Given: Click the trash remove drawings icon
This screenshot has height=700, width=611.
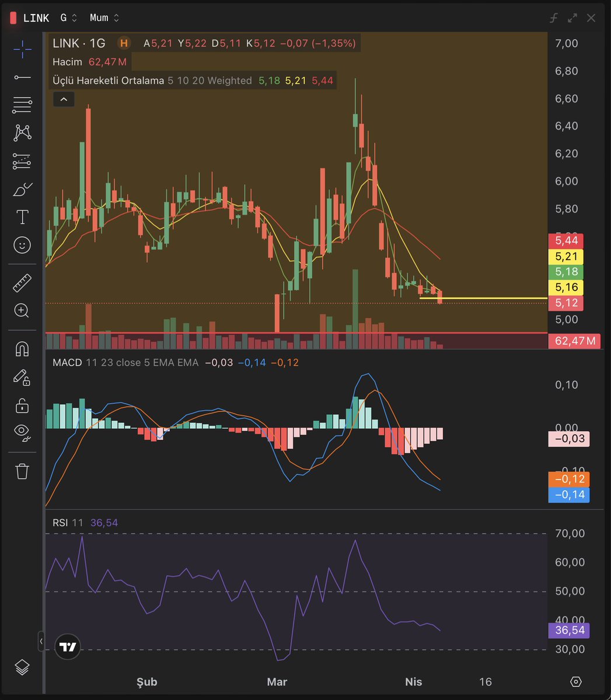Looking at the screenshot, I should point(22,470).
